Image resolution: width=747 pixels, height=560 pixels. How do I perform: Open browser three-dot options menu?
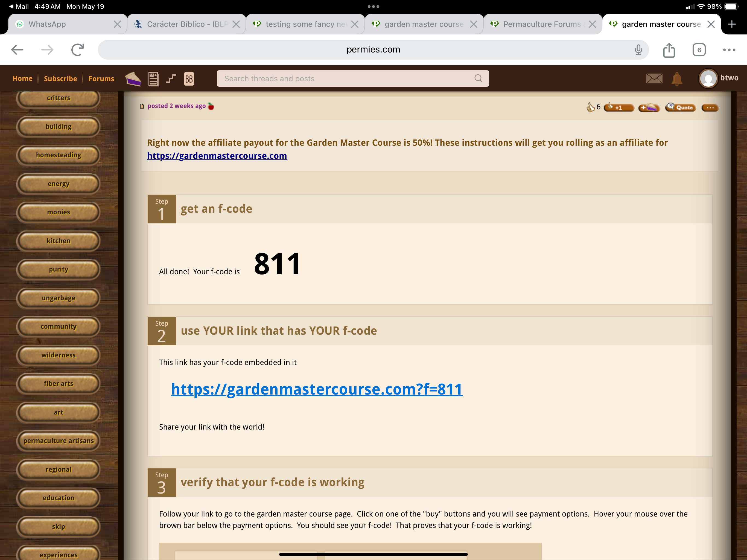point(729,50)
